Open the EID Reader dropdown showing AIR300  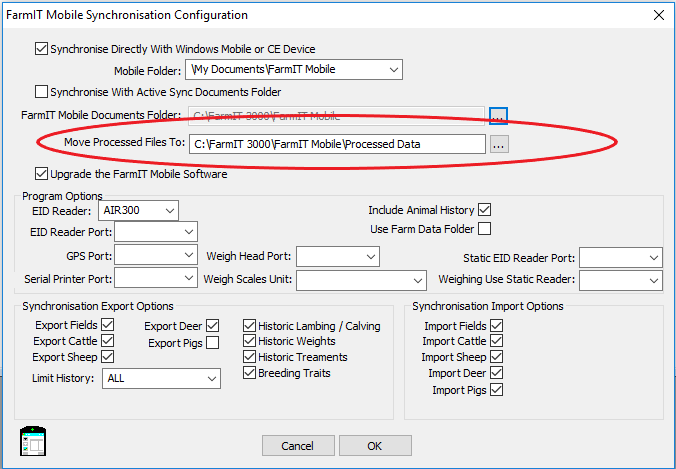(138, 210)
